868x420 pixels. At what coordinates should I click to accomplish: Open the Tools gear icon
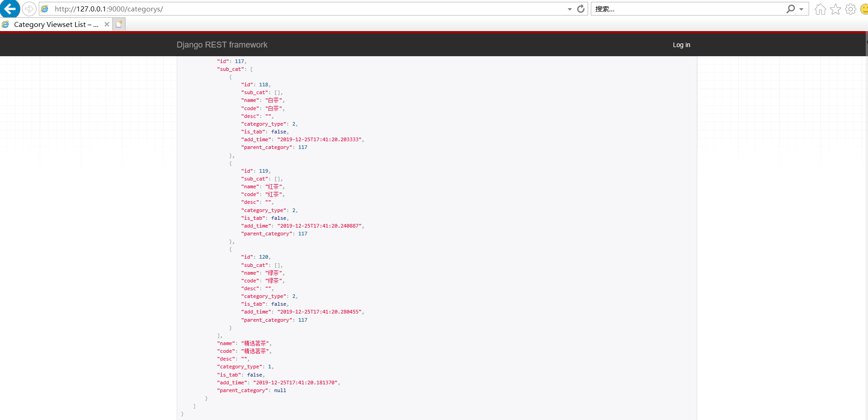[851, 9]
